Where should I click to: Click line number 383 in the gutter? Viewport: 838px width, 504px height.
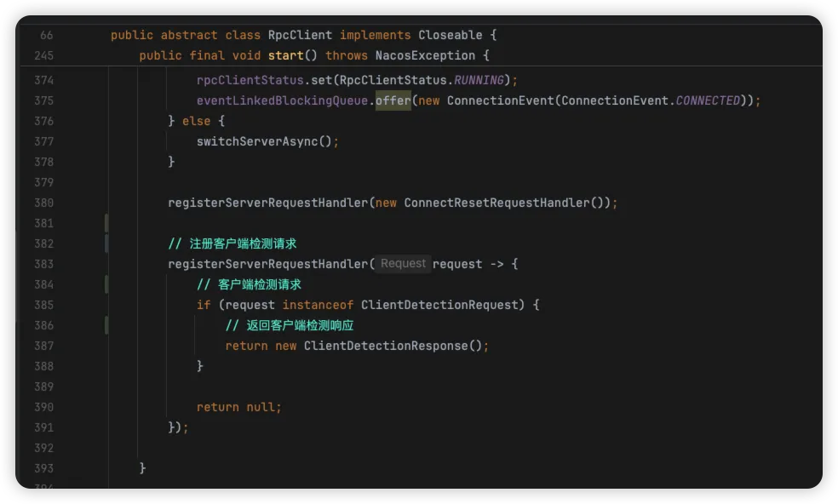tap(43, 264)
